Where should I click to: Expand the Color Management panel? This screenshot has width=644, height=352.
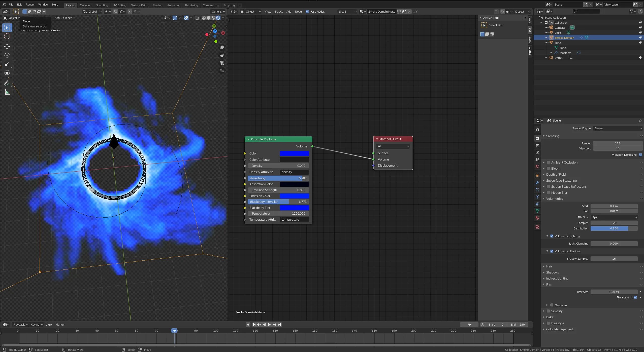(x=559, y=329)
